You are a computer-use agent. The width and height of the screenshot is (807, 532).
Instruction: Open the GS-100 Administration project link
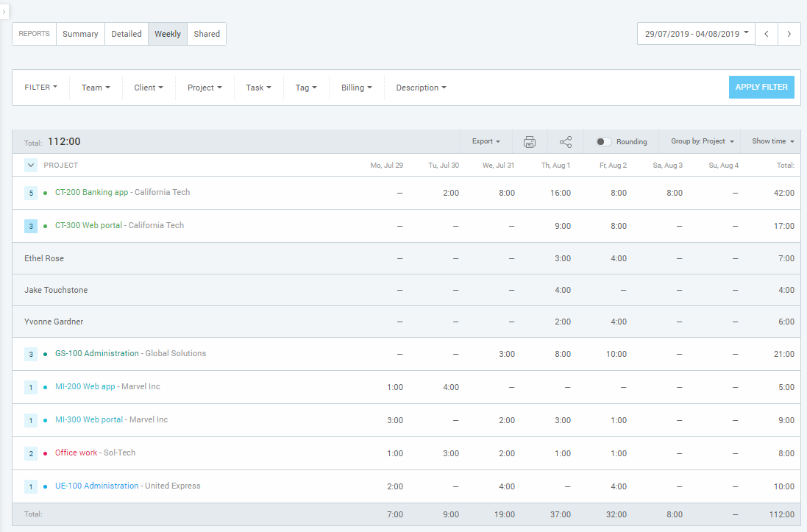click(97, 353)
